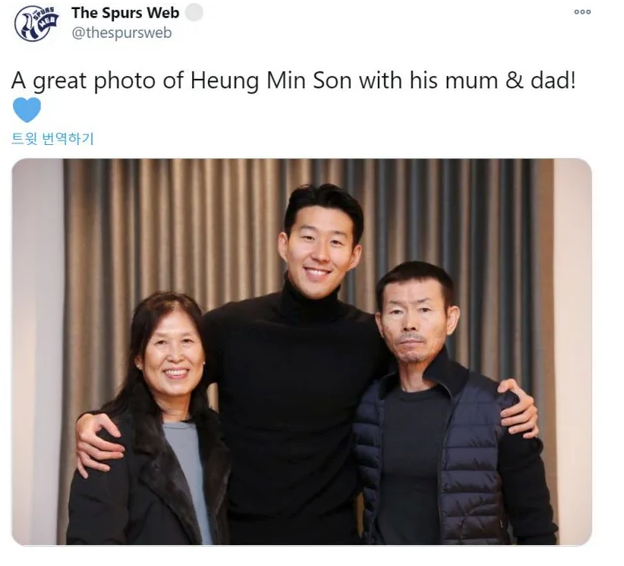Click the beige wall left of the curtain
The width and height of the screenshot is (624, 566).
coord(38,350)
